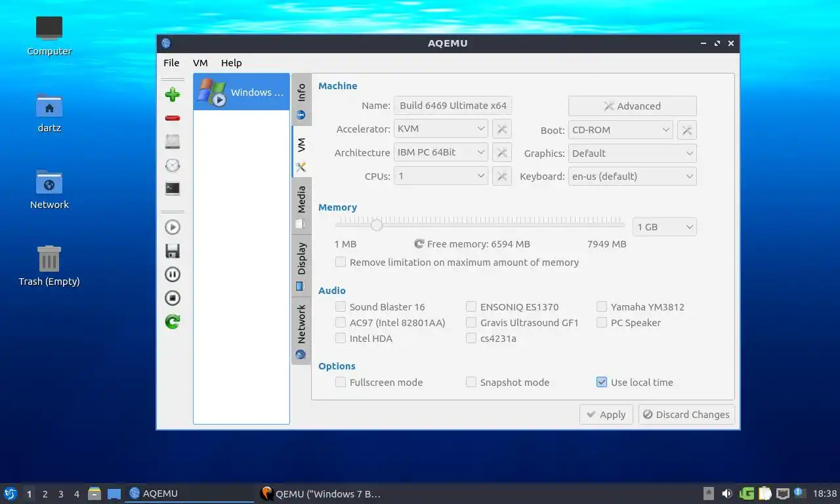This screenshot has width=840, height=504.
Task: Tick the AC97 (Intel 82801AA) checkbox
Action: [341, 322]
